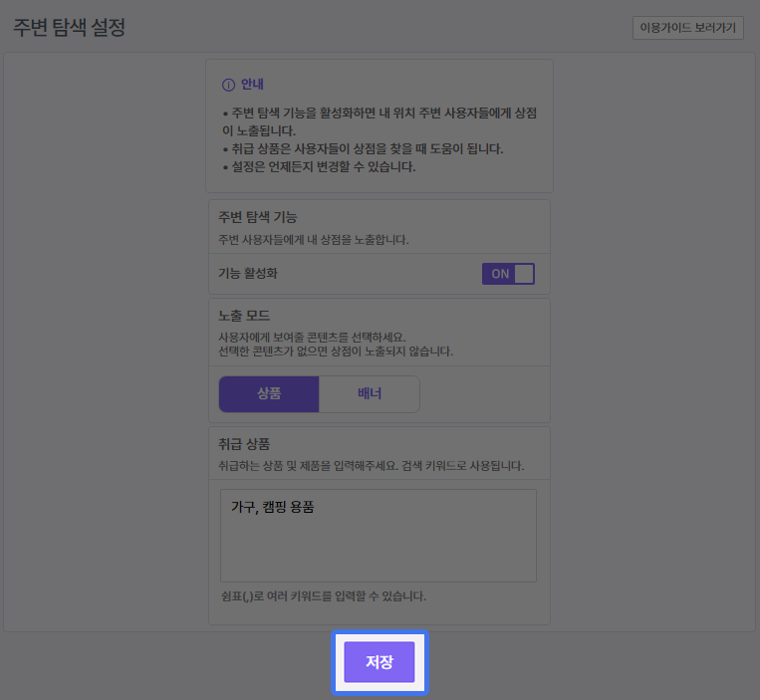Image resolution: width=760 pixels, height=700 pixels.
Task: Click the notice bullet starting with 설정은 언제든지
Action: (319, 166)
